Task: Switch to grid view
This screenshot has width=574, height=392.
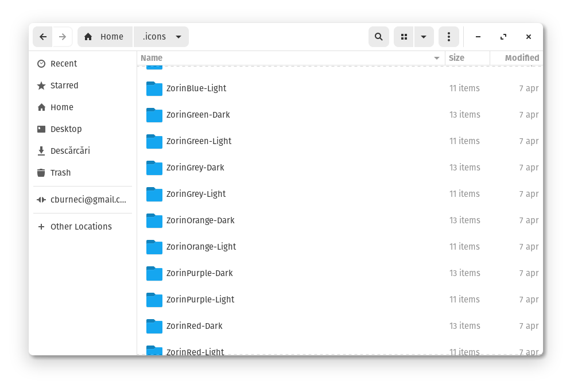Action: click(x=404, y=37)
